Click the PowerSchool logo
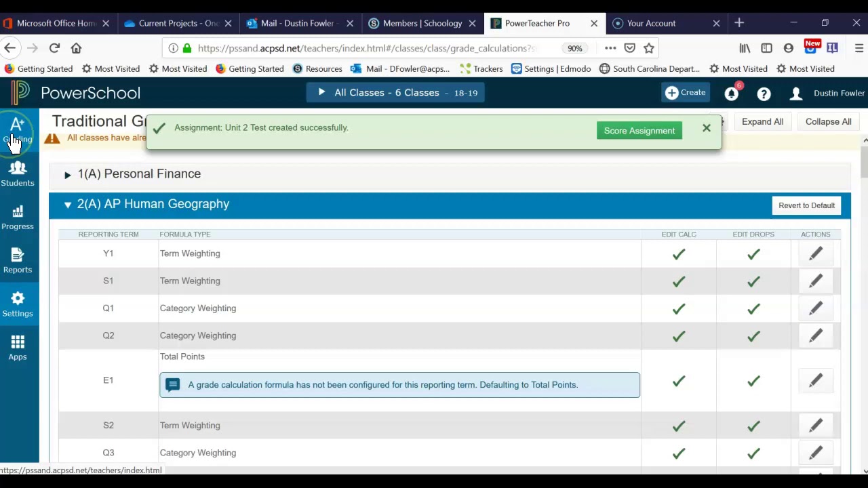868x488 pixels. 76,93
